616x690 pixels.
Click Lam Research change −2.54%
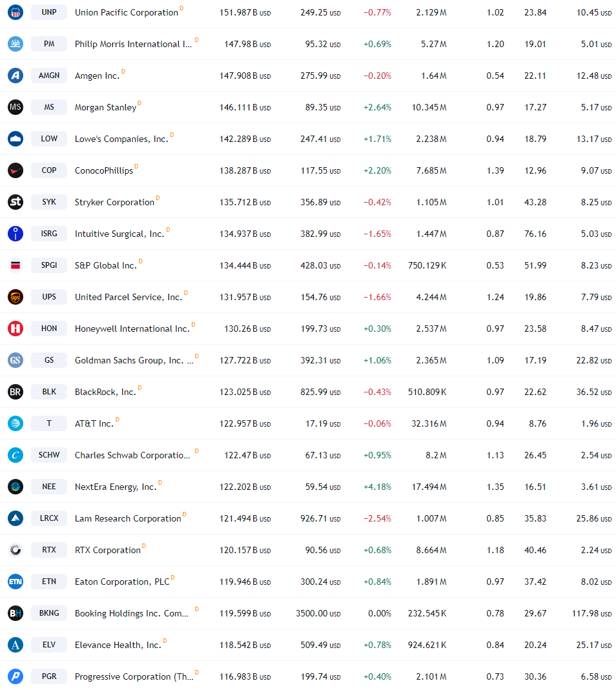click(x=377, y=518)
